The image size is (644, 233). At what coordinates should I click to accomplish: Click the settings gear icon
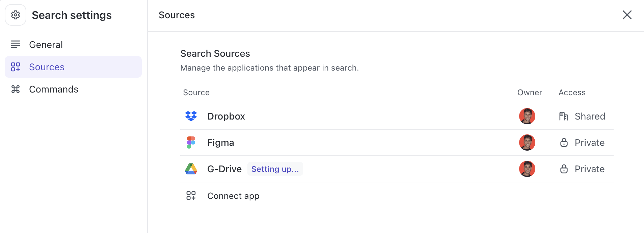16,15
